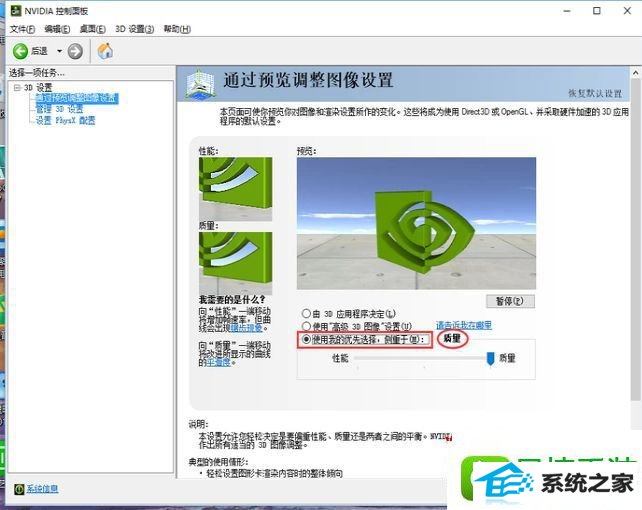The height and width of the screenshot is (510, 642).
Task: Click the 锯齿 link in help text
Action: [x=246, y=328]
